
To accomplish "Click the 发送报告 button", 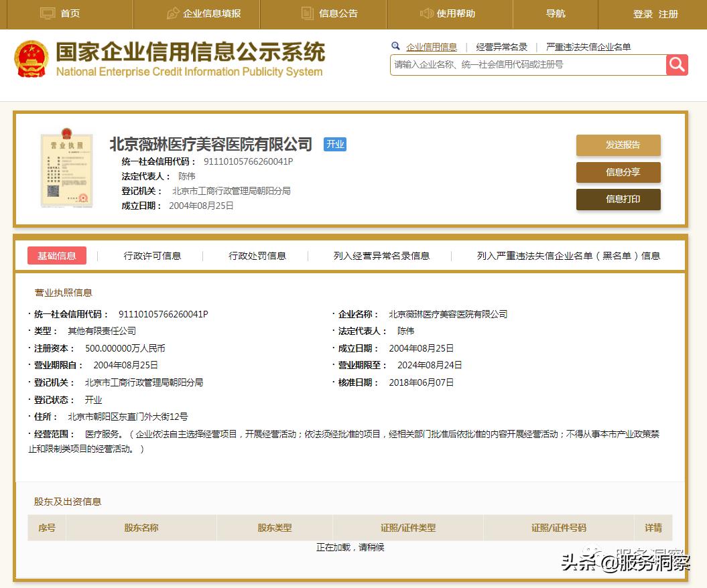I will tap(618, 145).
